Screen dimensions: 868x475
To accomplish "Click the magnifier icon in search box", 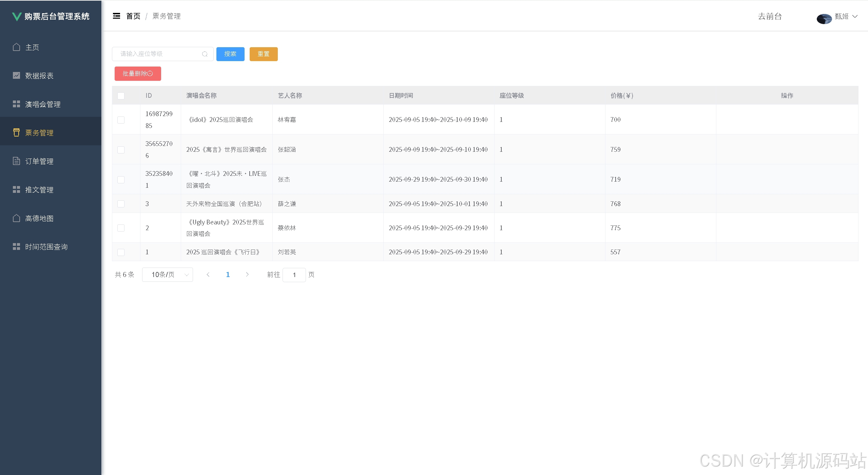I will [205, 54].
